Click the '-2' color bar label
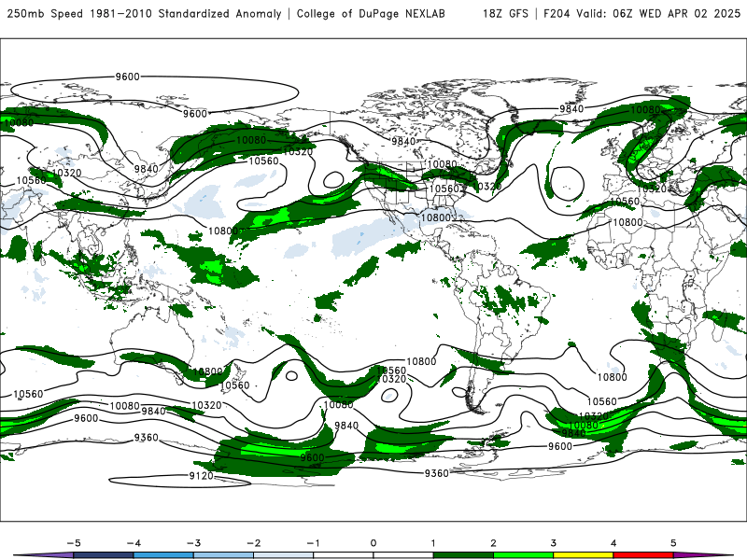 (x=253, y=543)
